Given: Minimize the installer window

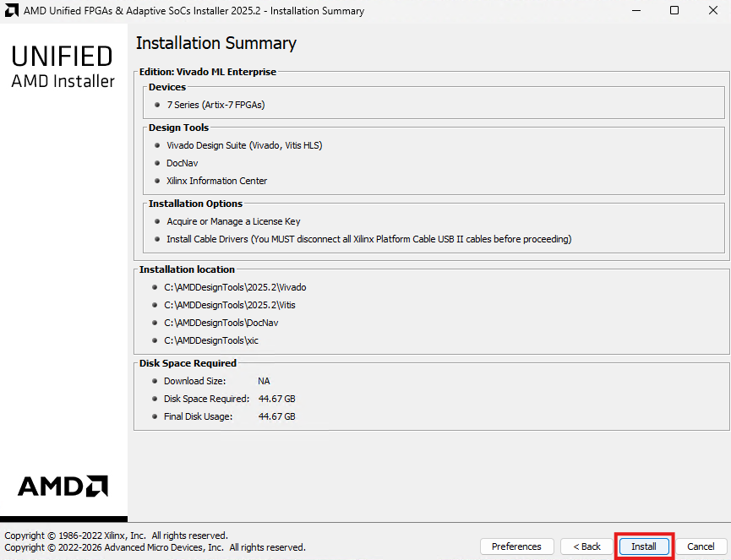Looking at the screenshot, I should pos(636,10).
